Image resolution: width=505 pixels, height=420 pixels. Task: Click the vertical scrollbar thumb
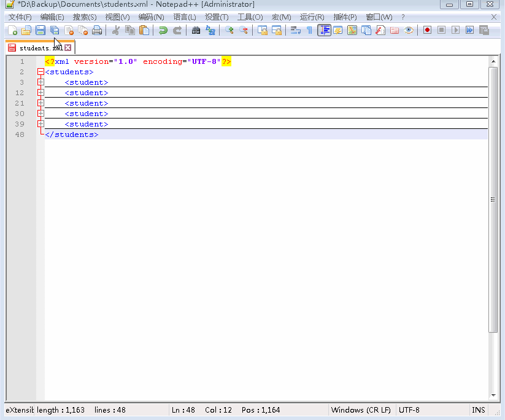pyautogui.click(x=493, y=200)
